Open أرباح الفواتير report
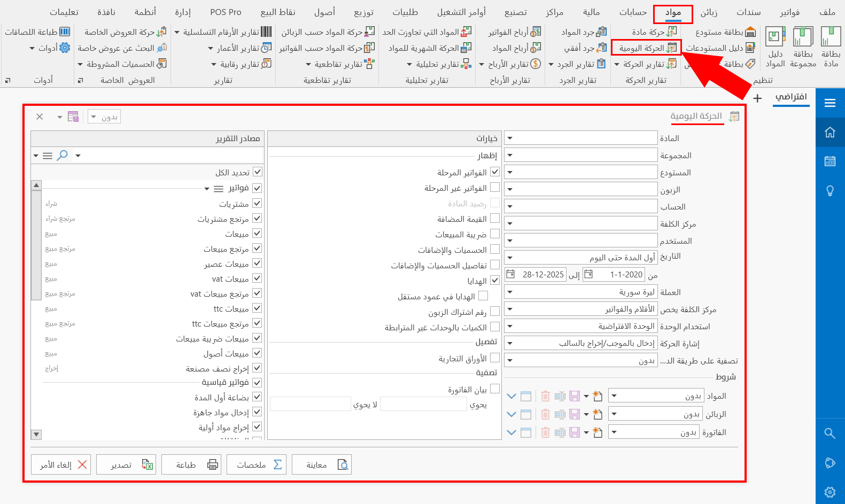The height and width of the screenshot is (504, 845). tap(515, 32)
